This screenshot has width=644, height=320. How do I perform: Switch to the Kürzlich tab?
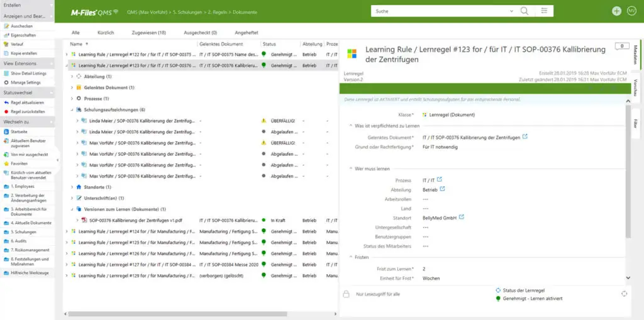click(x=106, y=33)
